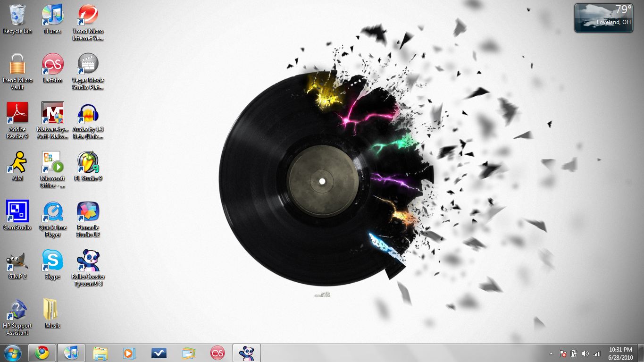The height and width of the screenshot is (362, 644).
Task: Launch FL Studio 9 from the desktop
Action: click(x=88, y=163)
